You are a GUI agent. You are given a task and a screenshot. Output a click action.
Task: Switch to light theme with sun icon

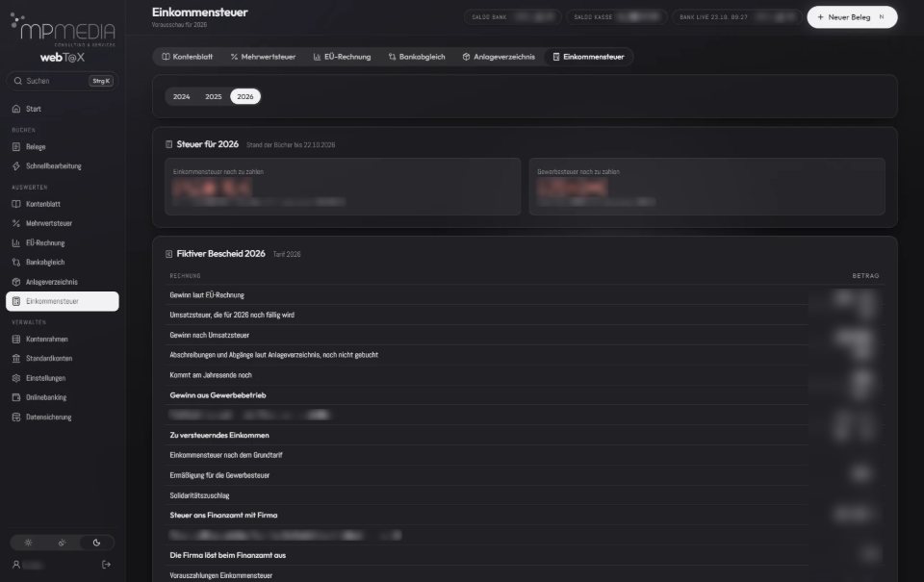coord(28,543)
